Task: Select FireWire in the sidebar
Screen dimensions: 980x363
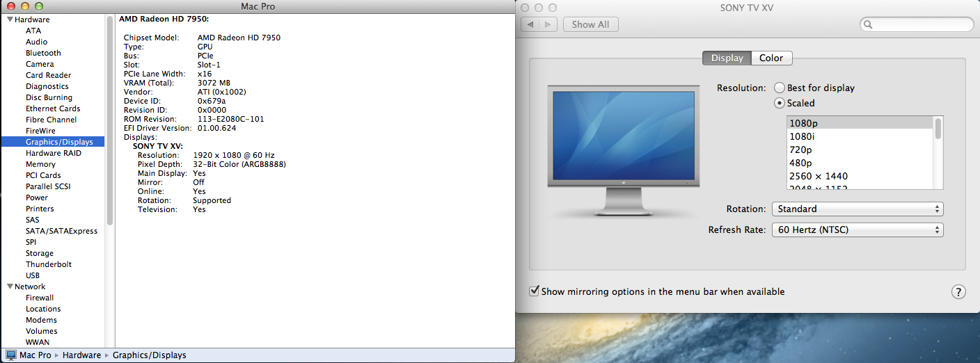Action: click(x=40, y=131)
